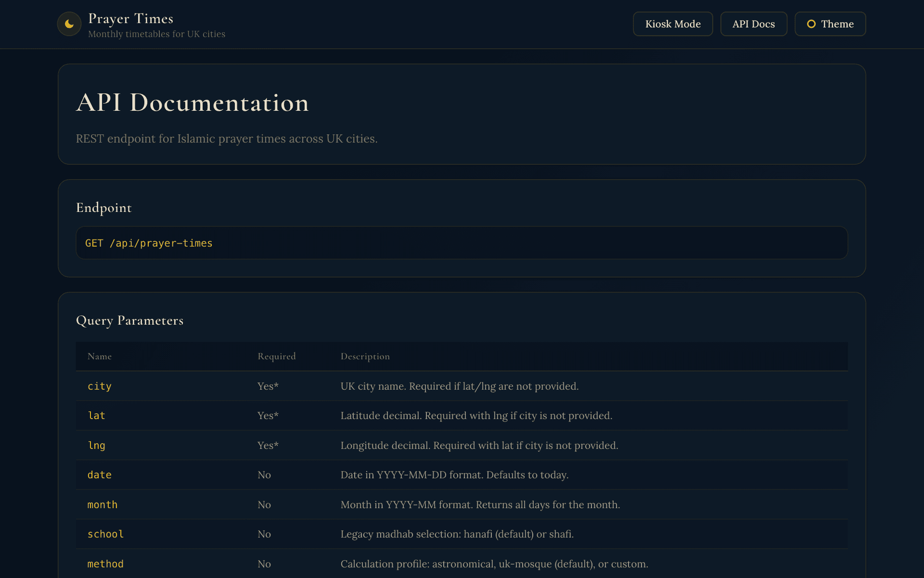Image resolution: width=924 pixels, height=578 pixels.
Task: Click the No value in the school row
Action: pos(264,534)
